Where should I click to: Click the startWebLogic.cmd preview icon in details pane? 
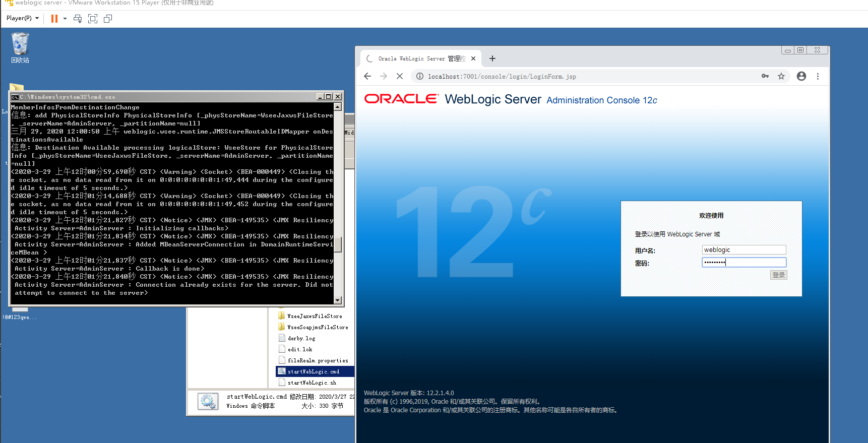coord(208,402)
